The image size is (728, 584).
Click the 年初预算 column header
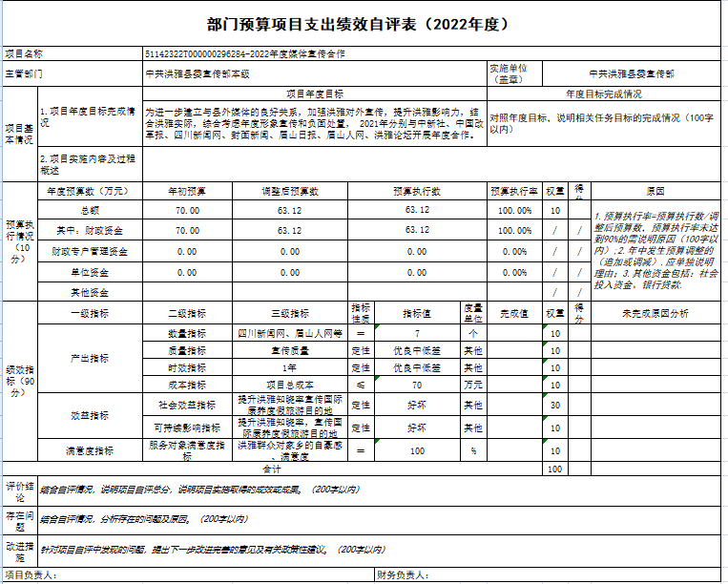187,191
